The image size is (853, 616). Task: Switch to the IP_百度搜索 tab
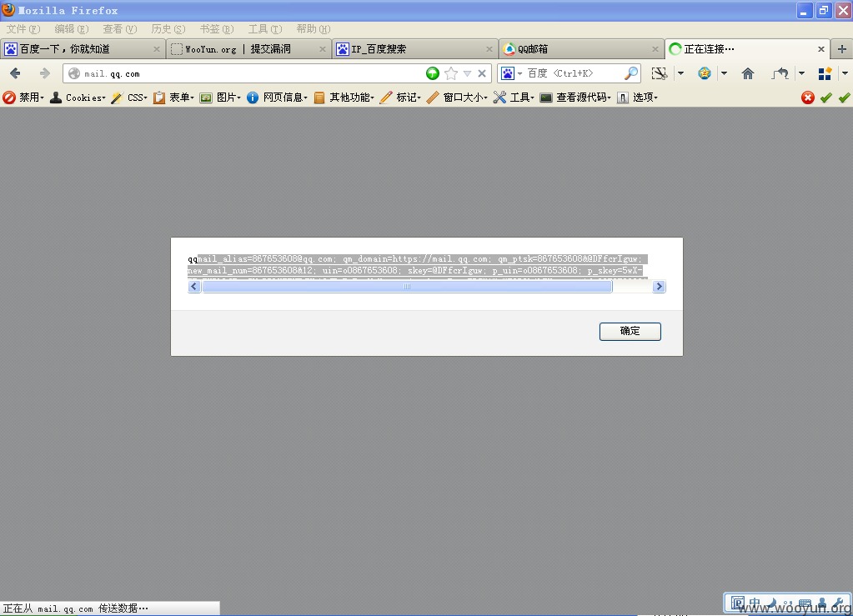(x=414, y=49)
